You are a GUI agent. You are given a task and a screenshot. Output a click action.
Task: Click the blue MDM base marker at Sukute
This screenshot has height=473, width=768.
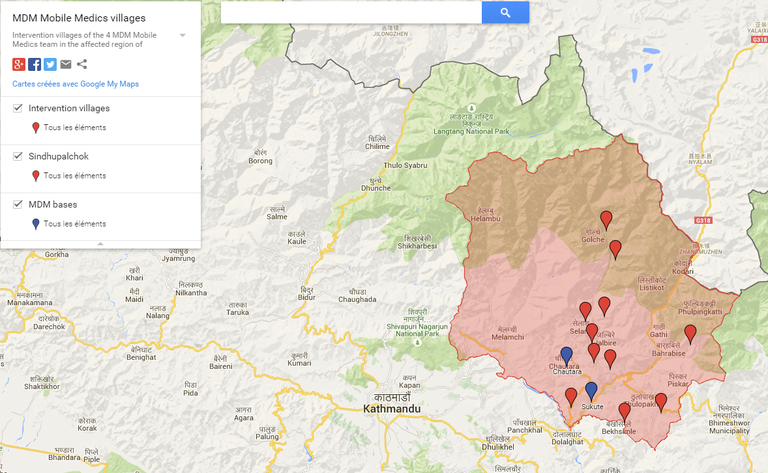point(591,392)
